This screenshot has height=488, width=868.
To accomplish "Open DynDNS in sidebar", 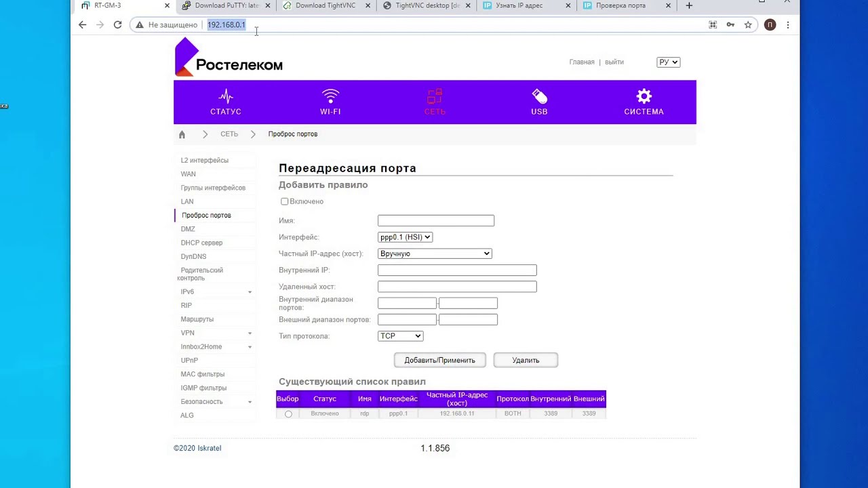I will (x=193, y=257).
